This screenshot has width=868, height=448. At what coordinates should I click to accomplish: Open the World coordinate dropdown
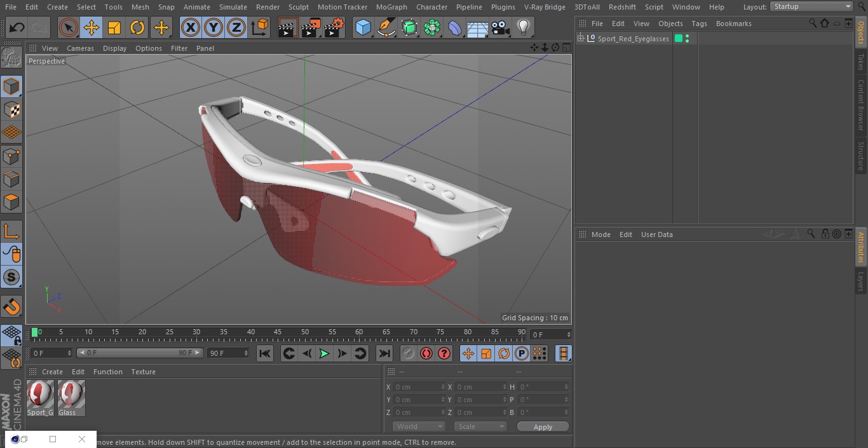[x=419, y=426]
